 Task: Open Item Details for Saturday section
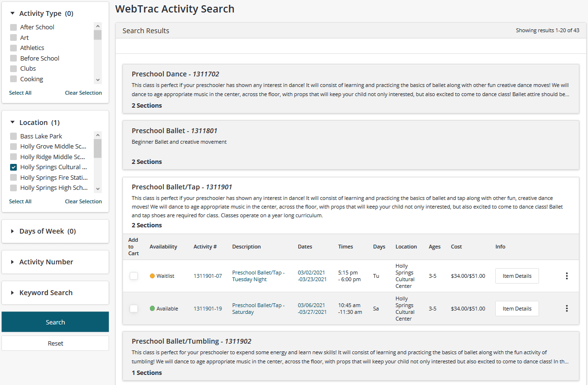pyautogui.click(x=517, y=309)
